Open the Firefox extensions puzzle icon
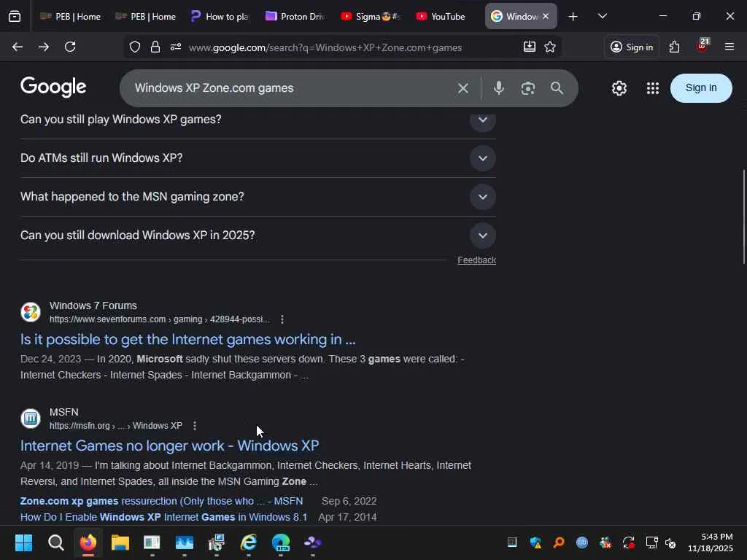This screenshot has width=747, height=560. coord(675,47)
